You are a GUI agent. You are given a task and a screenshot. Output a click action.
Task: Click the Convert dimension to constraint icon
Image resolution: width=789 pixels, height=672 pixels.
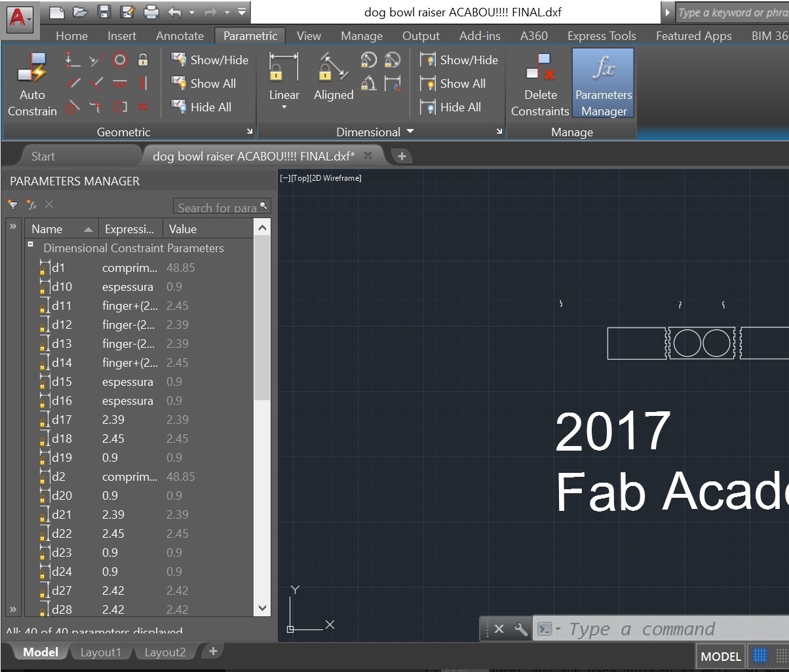pos(392,83)
